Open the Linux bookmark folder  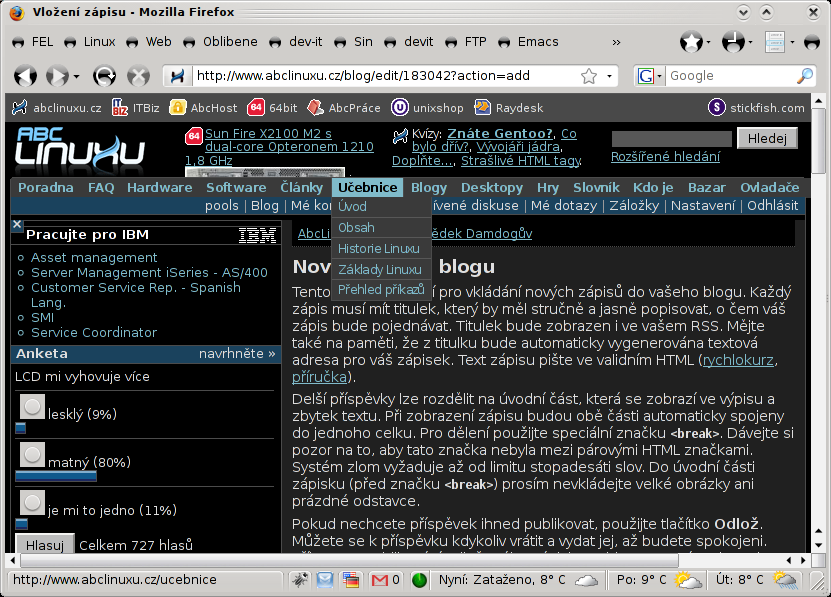click(x=90, y=42)
